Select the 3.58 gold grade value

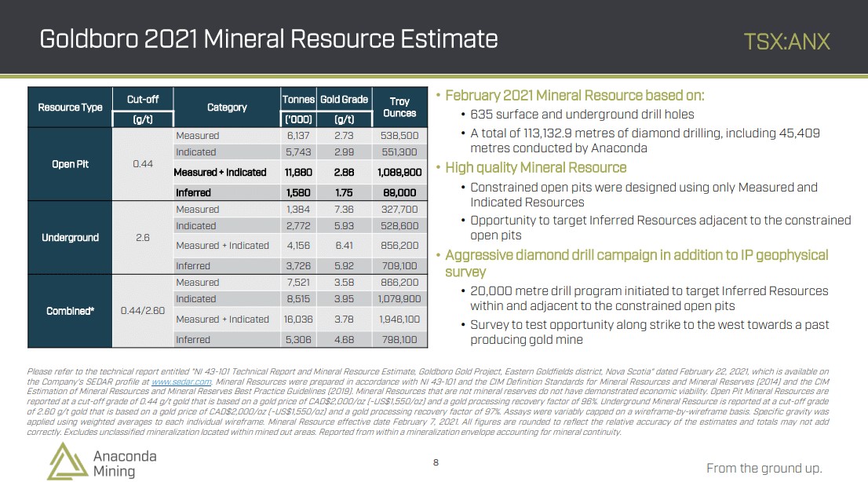pos(345,283)
